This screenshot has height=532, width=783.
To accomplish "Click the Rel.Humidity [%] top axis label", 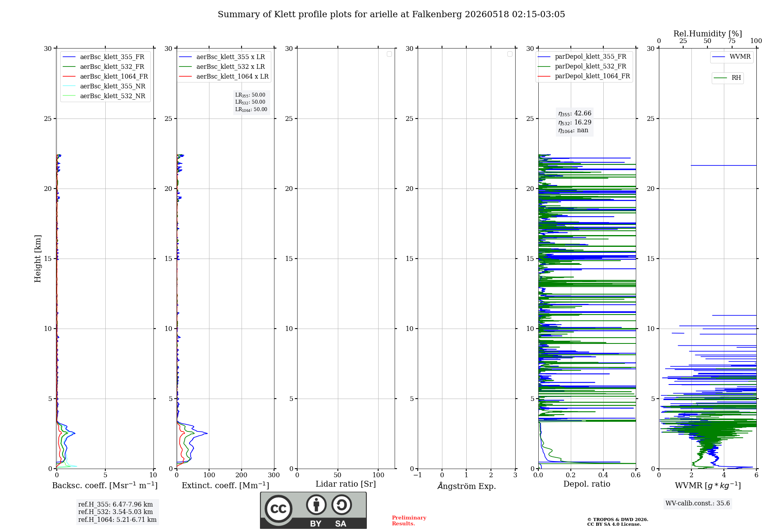I will (x=708, y=34).
